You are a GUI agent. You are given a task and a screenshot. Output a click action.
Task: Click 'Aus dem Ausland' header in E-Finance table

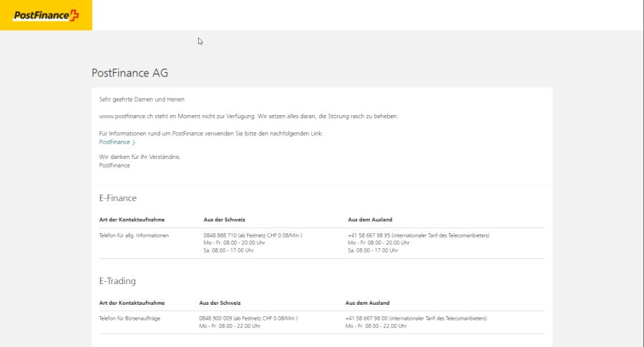click(x=370, y=220)
